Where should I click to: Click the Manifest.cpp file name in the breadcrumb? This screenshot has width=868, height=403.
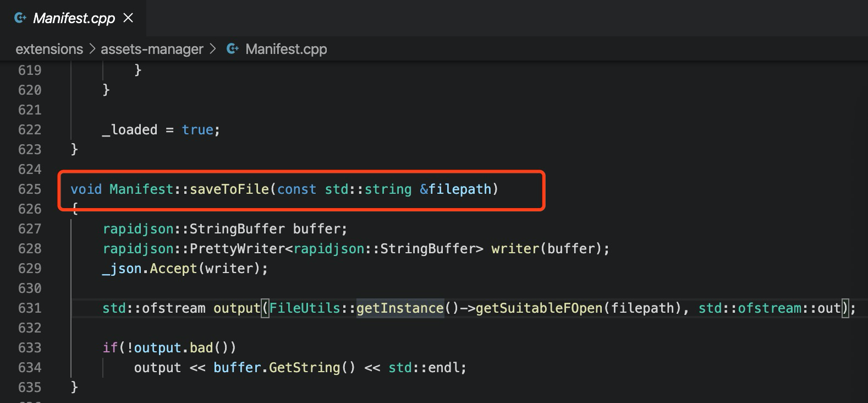(286, 49)
